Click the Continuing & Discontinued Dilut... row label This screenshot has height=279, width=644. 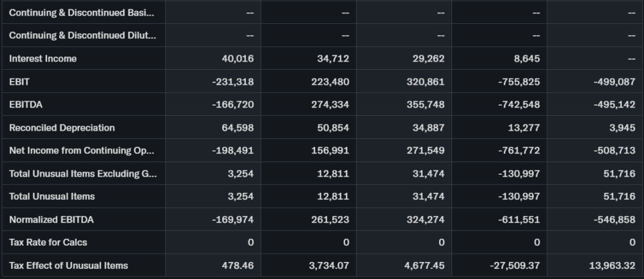82,36
